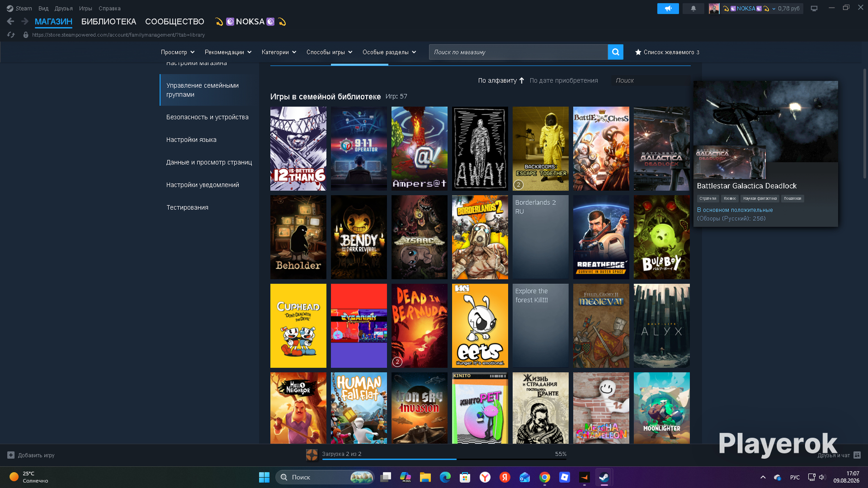Show hidden system tray icons
The height and width of the screenshot is (488, 868).
pyautogui.click(x=763, y=477)
